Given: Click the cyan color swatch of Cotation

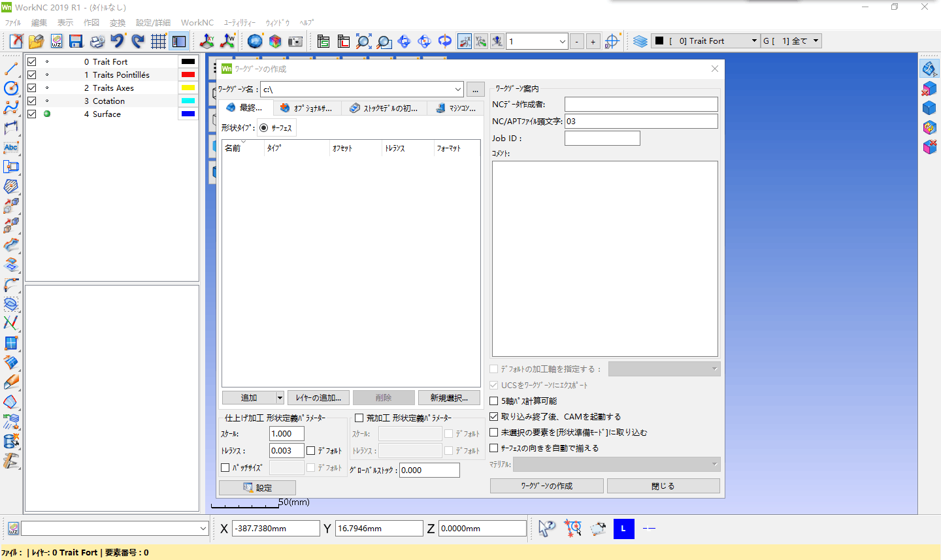Looking at the screenshot, I should tap(188, 101).
